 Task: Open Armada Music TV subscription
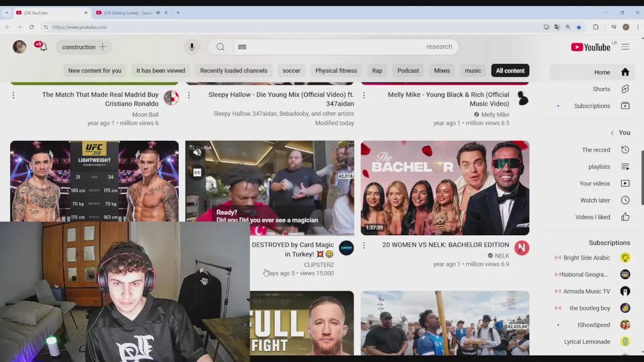point(592,291)
